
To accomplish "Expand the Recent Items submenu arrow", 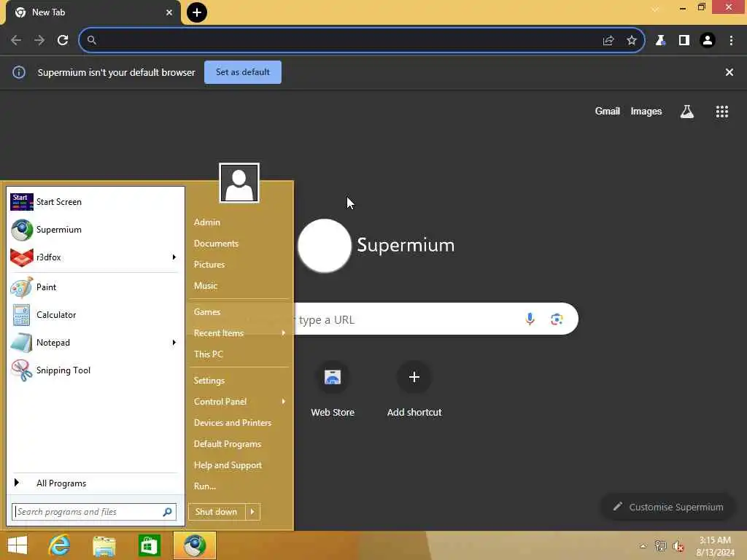I will pyautogui.click(x=284, y=332).
